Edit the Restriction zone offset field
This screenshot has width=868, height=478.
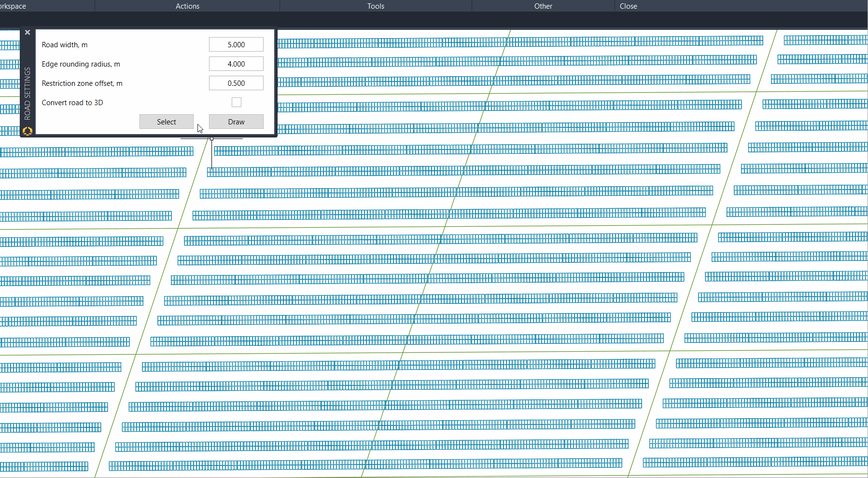tap(236, 83)
